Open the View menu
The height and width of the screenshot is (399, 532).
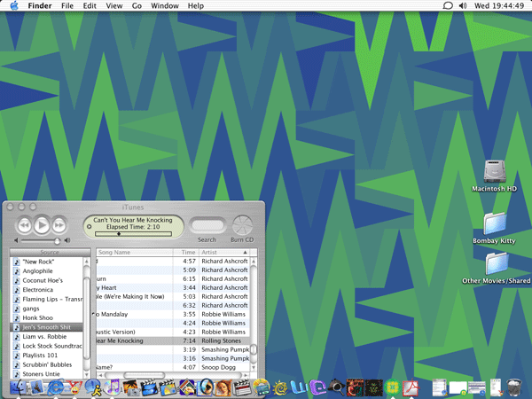(114, 6)
